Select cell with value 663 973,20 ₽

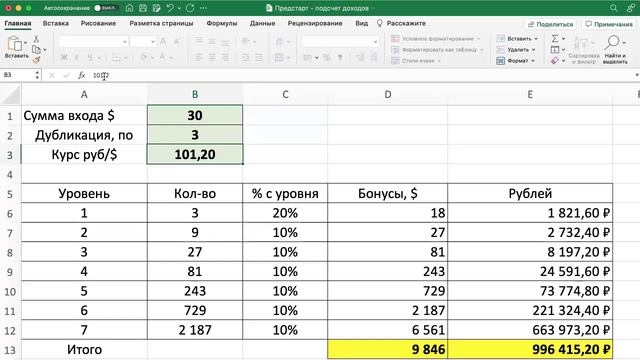tap(530, 330)
